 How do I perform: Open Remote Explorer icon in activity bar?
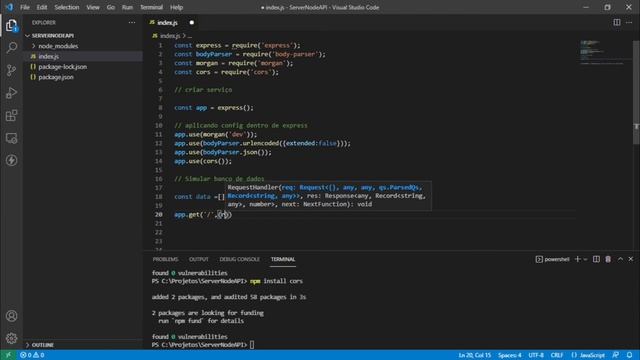(x=11, y=138)
